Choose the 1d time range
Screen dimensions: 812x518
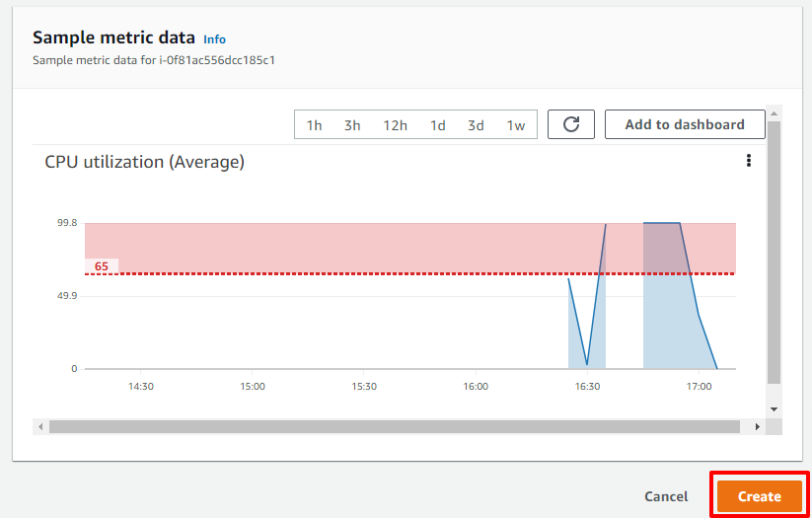coord(438,125)
